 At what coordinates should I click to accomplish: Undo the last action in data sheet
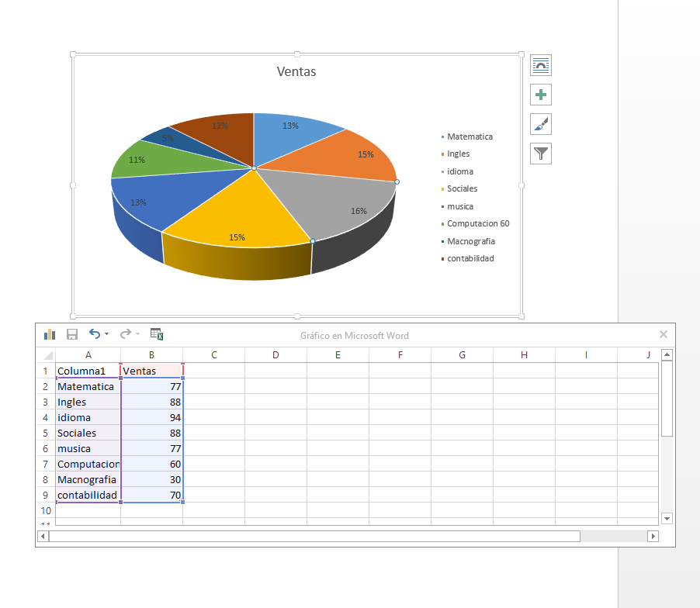tap(94, 333)
